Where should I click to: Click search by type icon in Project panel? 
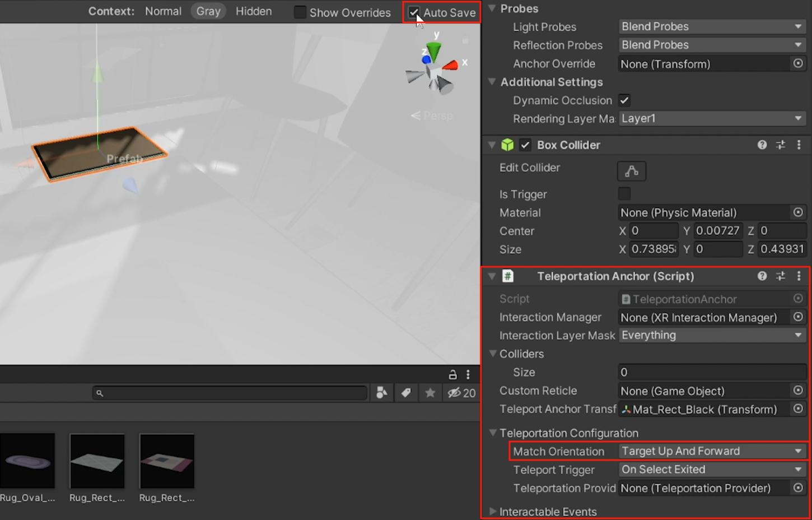[x=382, y=393]
